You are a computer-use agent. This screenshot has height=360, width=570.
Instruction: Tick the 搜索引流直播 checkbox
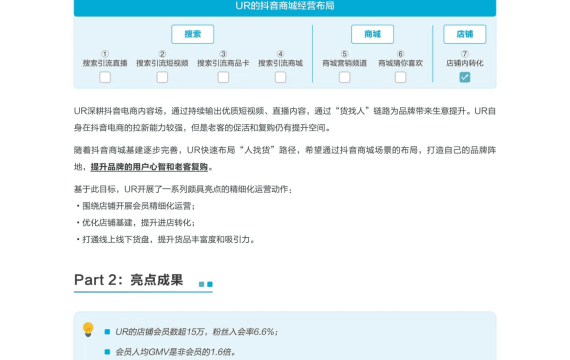(x=105, y=77)
